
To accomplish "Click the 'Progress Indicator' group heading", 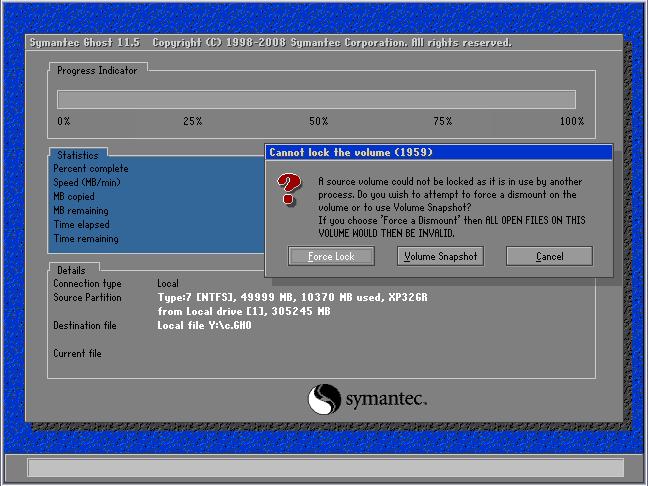I will pyautogui.click(x=97, y=71).
